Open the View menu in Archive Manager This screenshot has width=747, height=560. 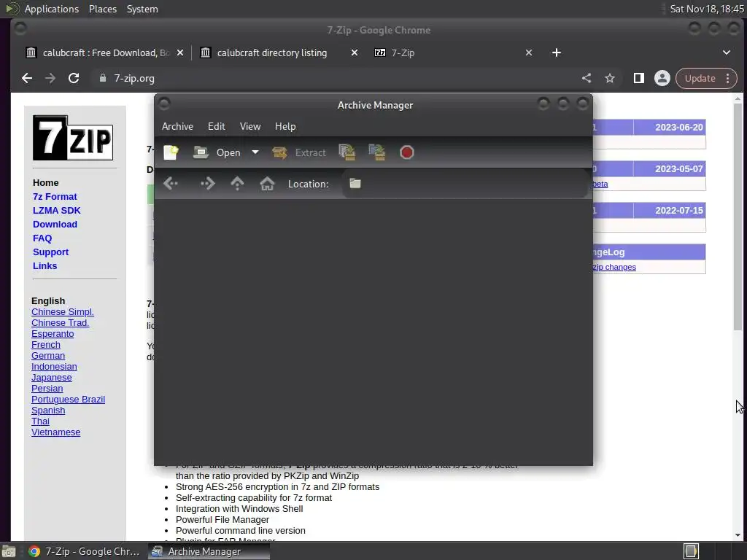tap(250, 126)
